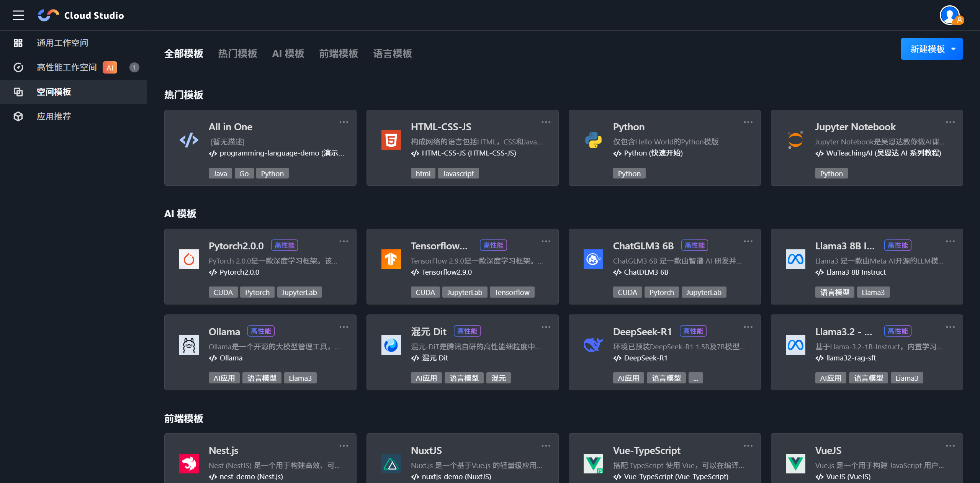Click the Llama3 8B Meta icon
Viewport: 980px width, 483px height.
tap(795, 259)
